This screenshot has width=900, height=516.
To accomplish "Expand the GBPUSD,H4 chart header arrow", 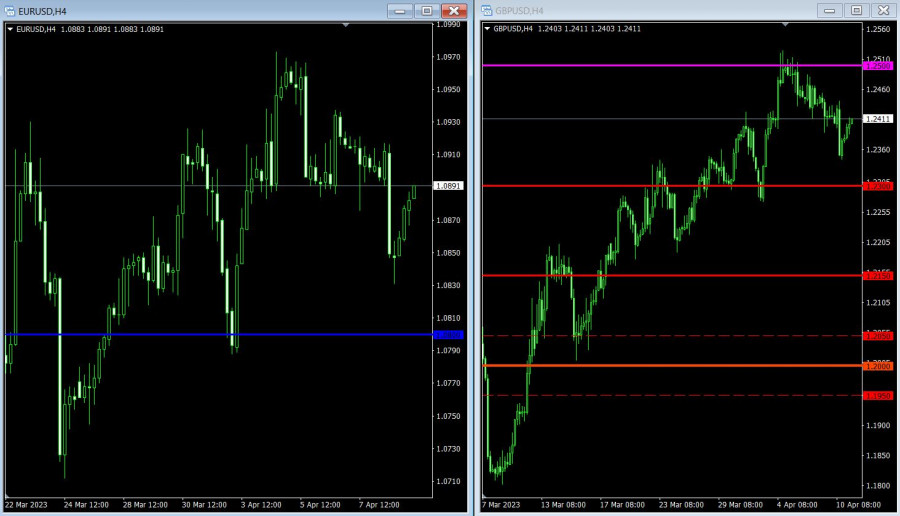I will [488, 29].
